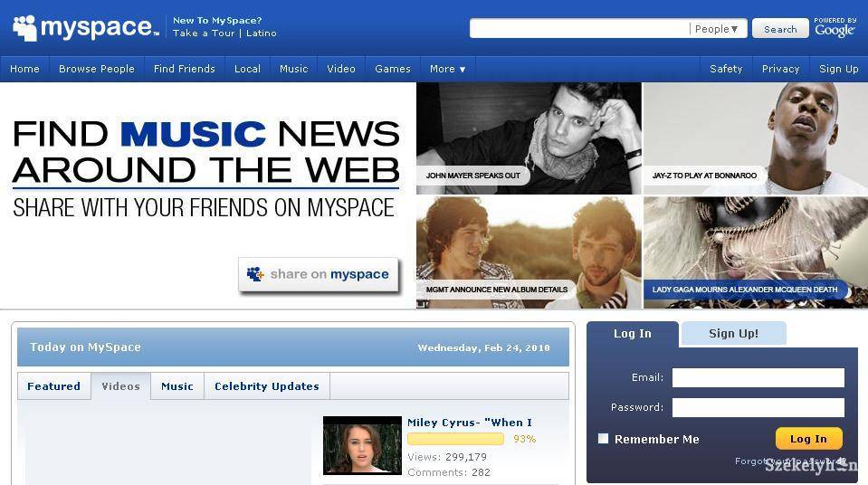Open the Sign Up! tab
Viewport: 868px width, 485px height.
733,333
